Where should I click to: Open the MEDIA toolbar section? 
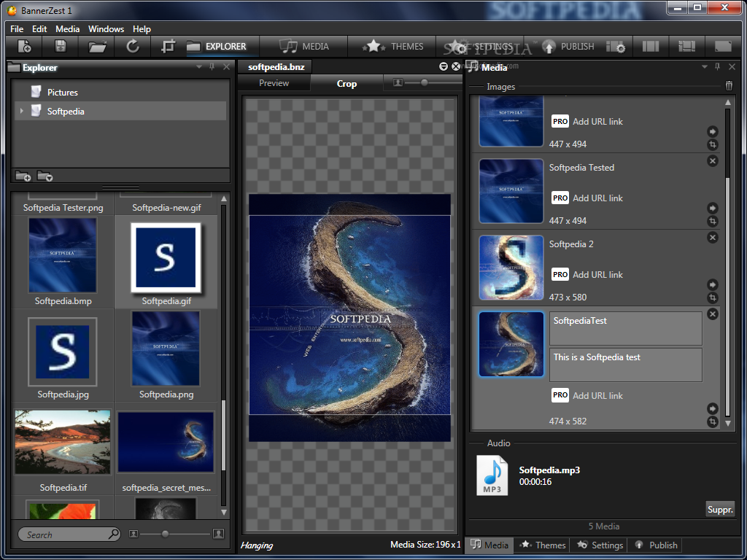coord(304,47)
